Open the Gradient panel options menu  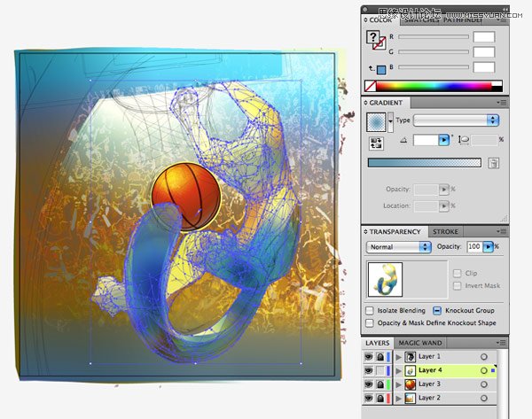[502, 103]
